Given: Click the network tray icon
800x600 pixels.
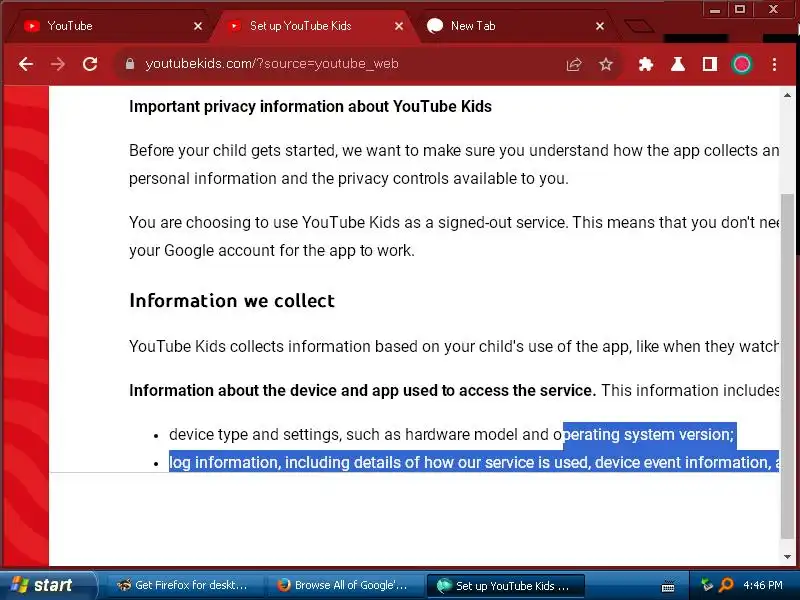Looking at the screenshot, I should (x=707, y=585).
